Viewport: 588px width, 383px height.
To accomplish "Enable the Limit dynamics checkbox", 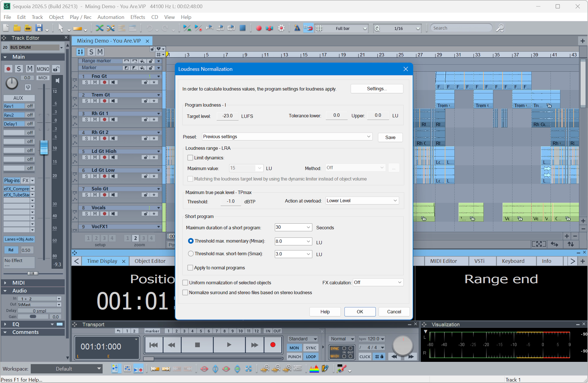I will click(191, 158).
